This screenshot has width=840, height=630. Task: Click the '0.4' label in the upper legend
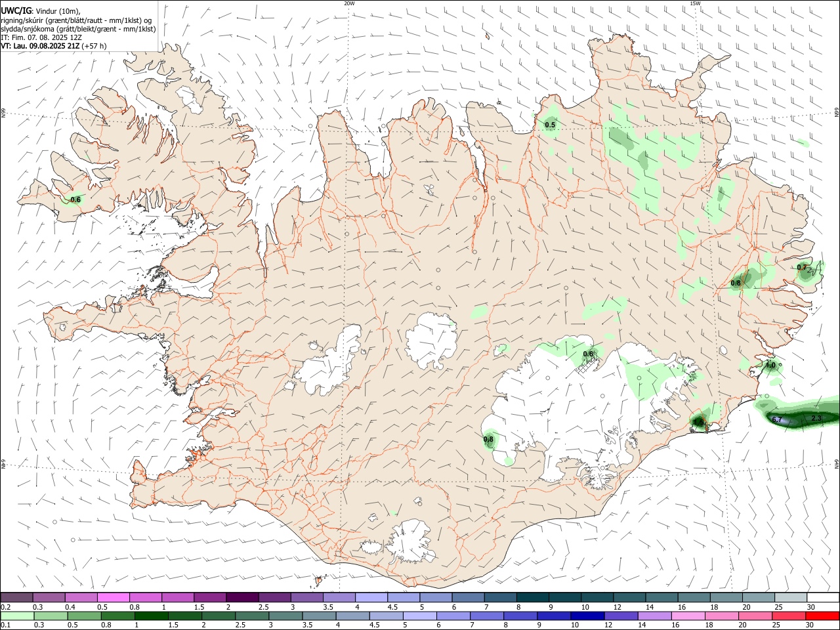click(70, 607)
